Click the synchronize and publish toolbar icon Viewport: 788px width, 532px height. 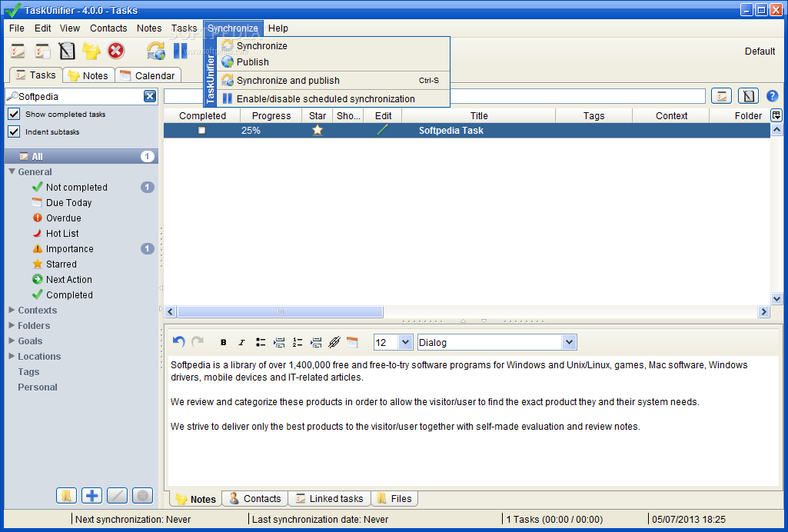click(156, 51)
